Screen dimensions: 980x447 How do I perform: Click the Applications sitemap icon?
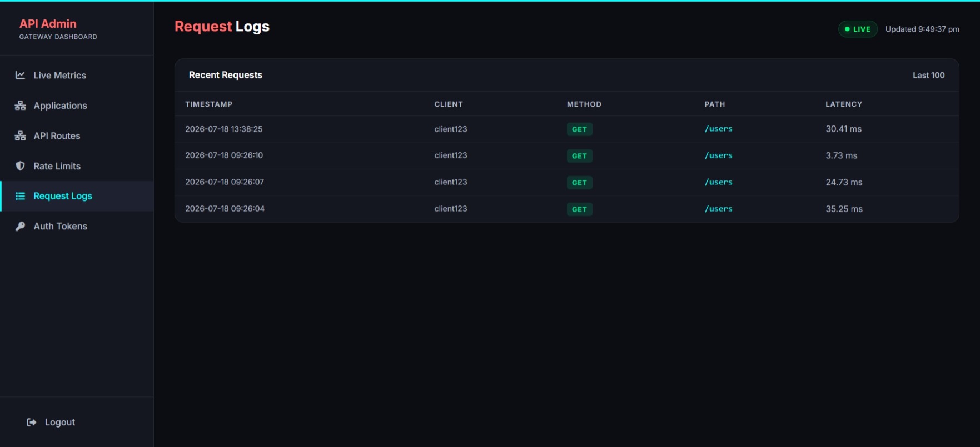point(20,106)
